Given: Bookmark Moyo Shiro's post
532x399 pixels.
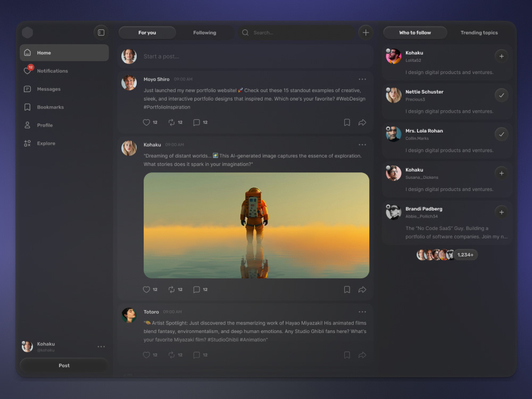Looking at the screenshot, I should pyautogui.click(x=347, y=122).
